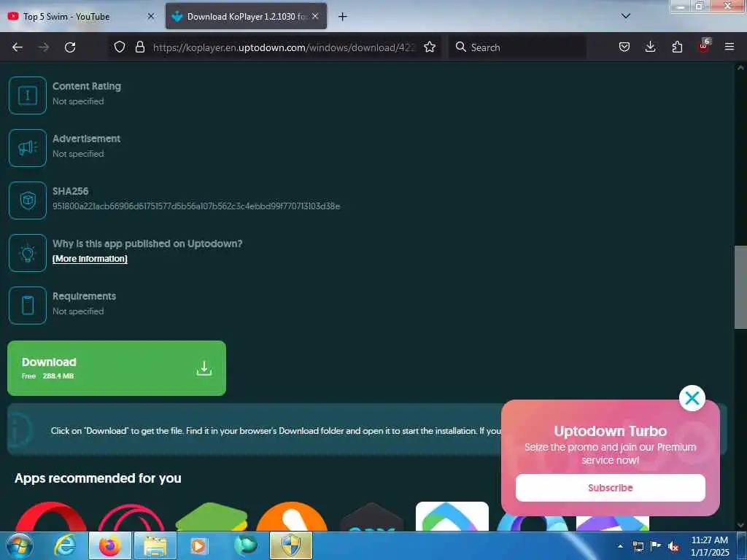Click the lightbulb icon beside Uptodown question

coord(28,253)
